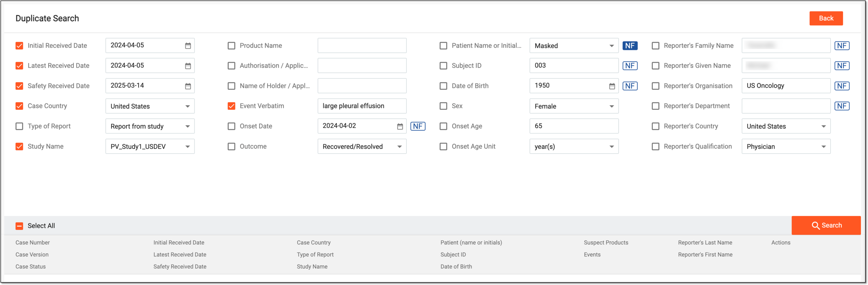Tick Reporter's Given Name checkbox
Image resolution: width=868 pixels, height=285 pixels.
656,66
